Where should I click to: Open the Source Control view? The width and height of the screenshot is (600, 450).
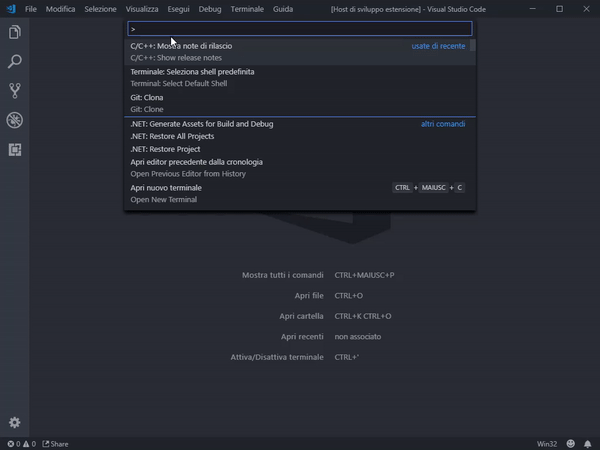point(15,91)
